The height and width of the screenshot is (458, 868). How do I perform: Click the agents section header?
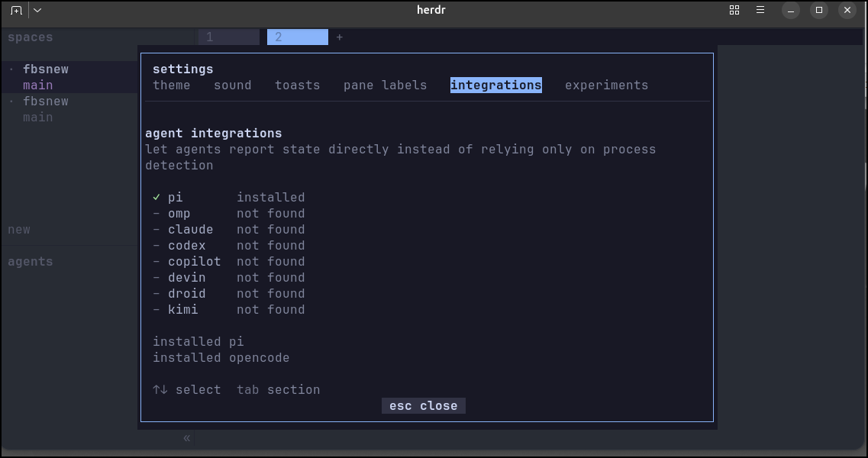pos(30,261)
